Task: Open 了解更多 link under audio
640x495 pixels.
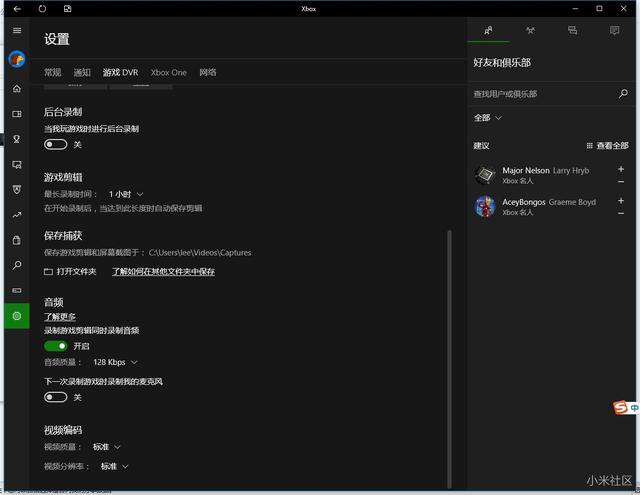Action: tap(60, 317)
